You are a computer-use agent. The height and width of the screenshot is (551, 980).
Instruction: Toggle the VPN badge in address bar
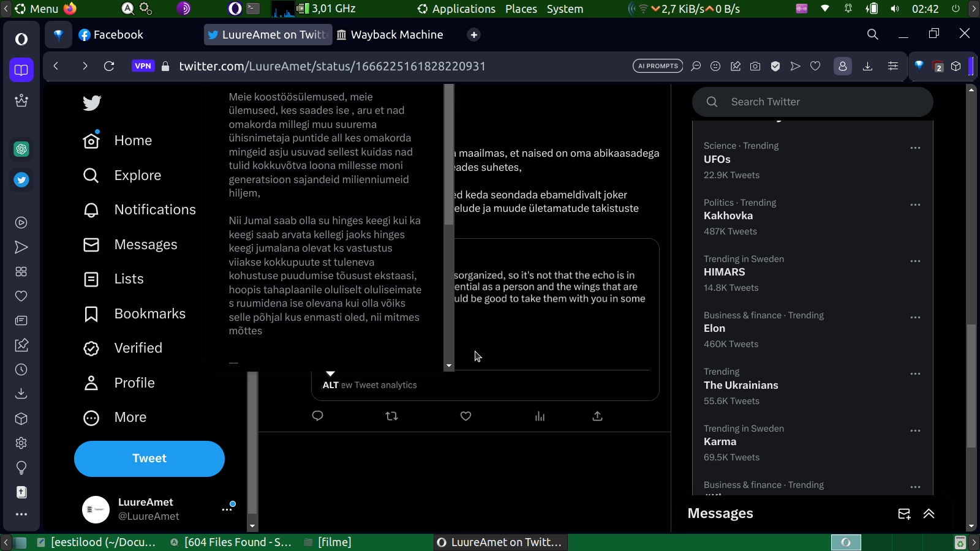[x=143, y=66]
